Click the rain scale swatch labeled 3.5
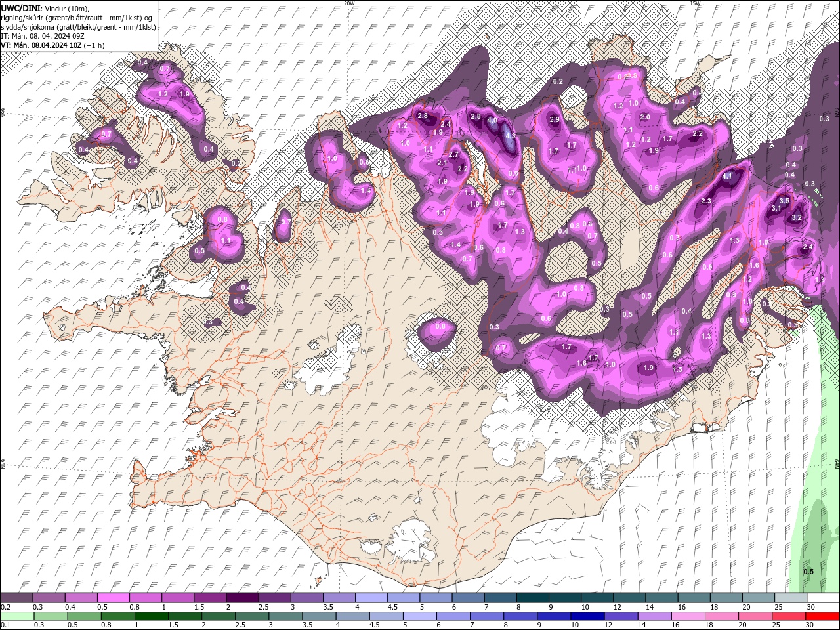This screenshot has width=840, height=630. [x=318, y=616]
